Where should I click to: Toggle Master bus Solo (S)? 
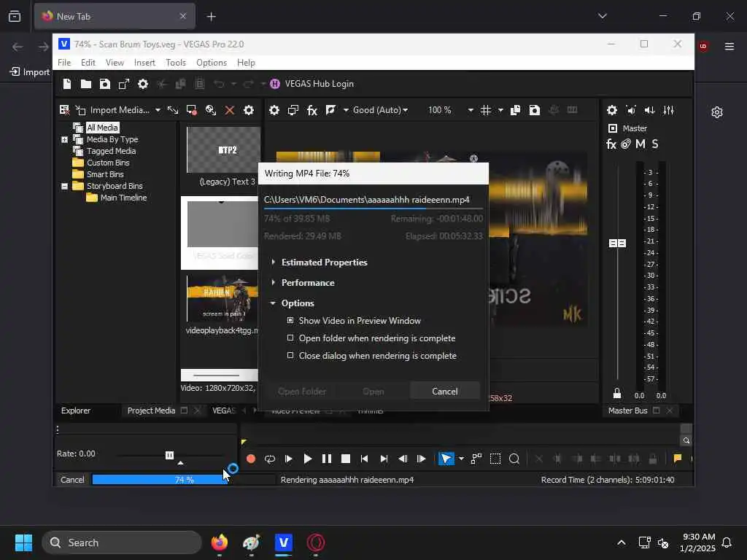(655, 144)
